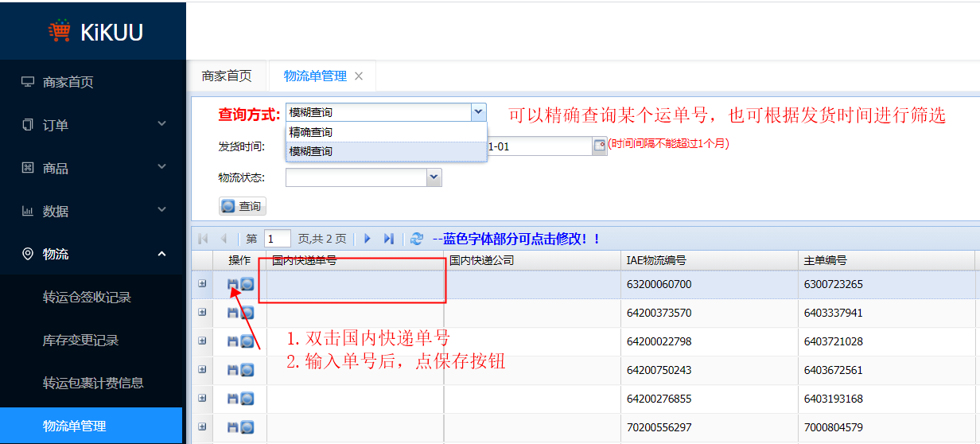
Task: Expand the 数据 sidebar menu chevron
Action: 161,210
